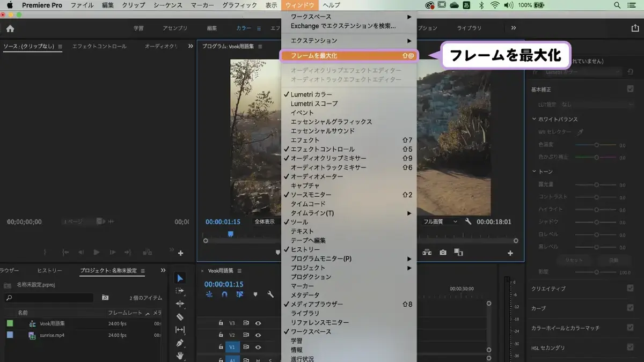644x362 pixels.
Task: Switch to the 学習 workspace
Action: (x=138, y=28)
